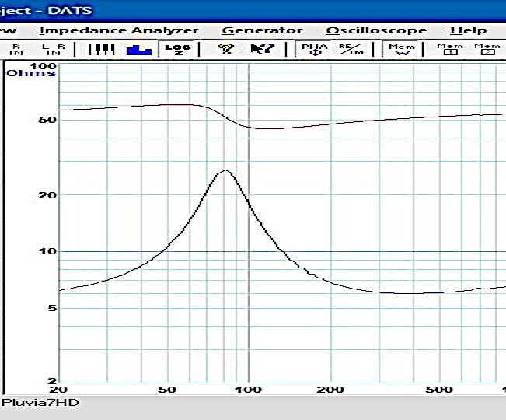Image resolution: width=506 pixels, height=420 pixels.
Task: Open the Impedance Analyzer menu
Action: (x=119, y=30)
